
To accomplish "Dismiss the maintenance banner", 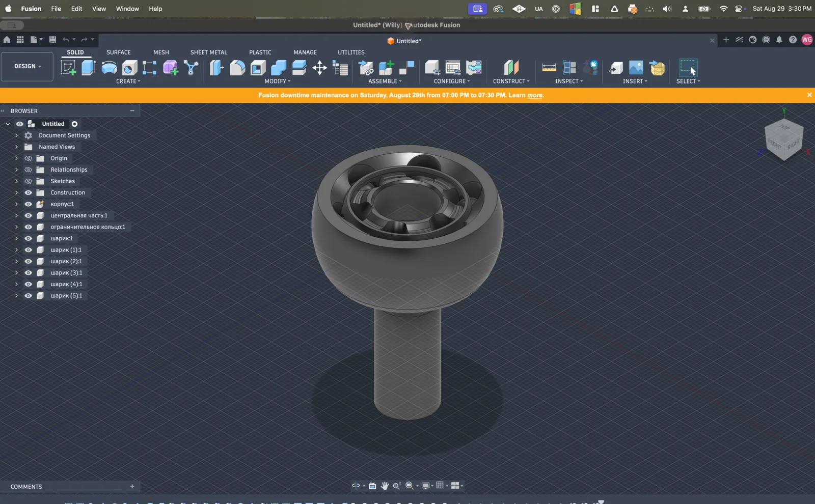I will tap(809, 95).
